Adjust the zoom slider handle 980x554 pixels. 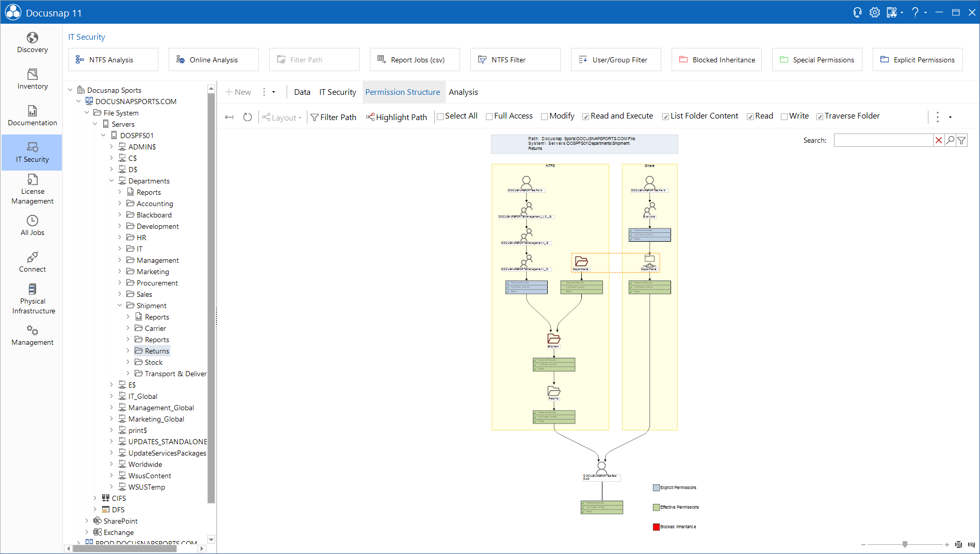905,544
